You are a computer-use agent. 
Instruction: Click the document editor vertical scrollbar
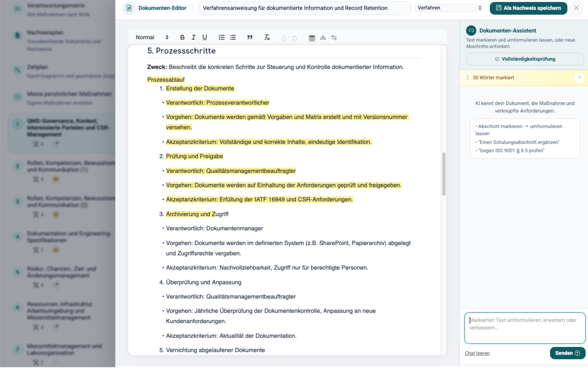[444, 174]
